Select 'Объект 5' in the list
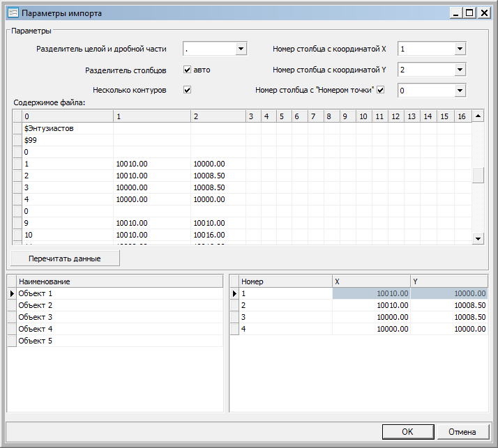Viewport: 498px width, 448px height. [36, 341]
